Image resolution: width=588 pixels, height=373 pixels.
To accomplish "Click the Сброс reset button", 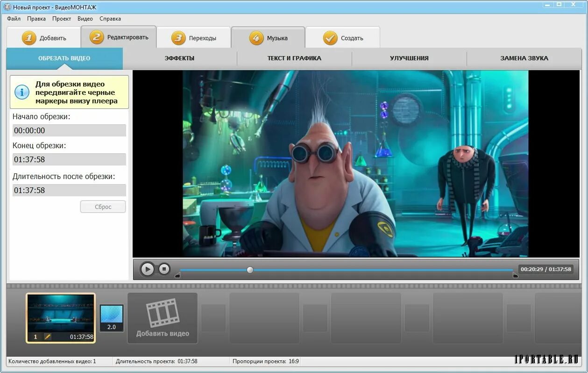I will pyautogui.click(x=103, y=207).
